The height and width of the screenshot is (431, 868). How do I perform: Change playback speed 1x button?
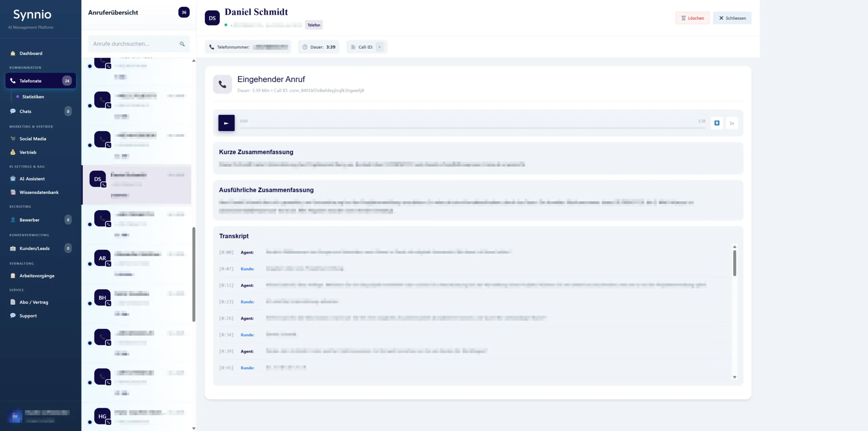tap(732, 123)
